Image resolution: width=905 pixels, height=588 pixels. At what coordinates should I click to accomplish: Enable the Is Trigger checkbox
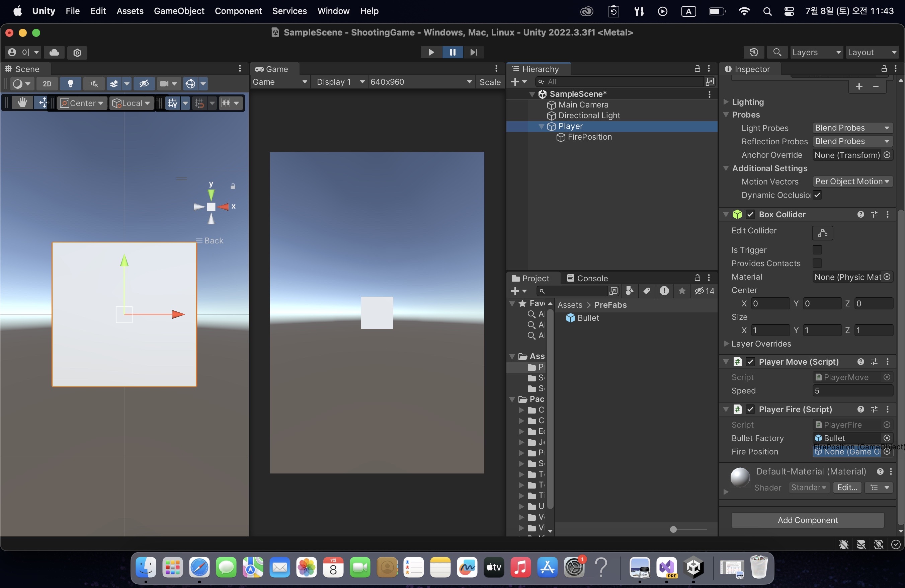[817, 250]
